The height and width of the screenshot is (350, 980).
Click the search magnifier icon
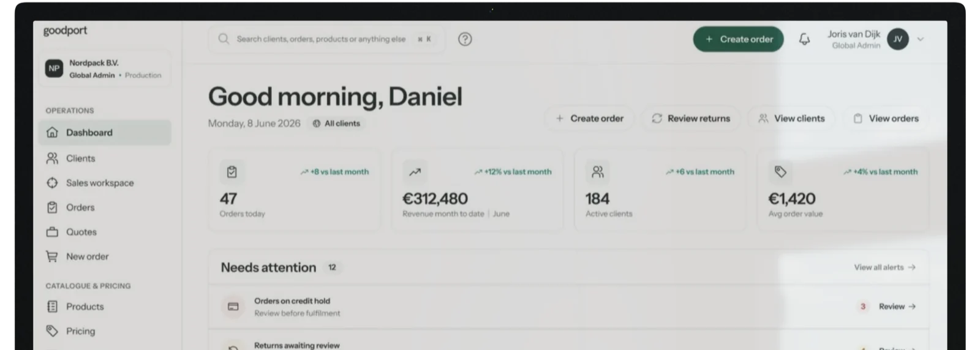click(224, 39)
